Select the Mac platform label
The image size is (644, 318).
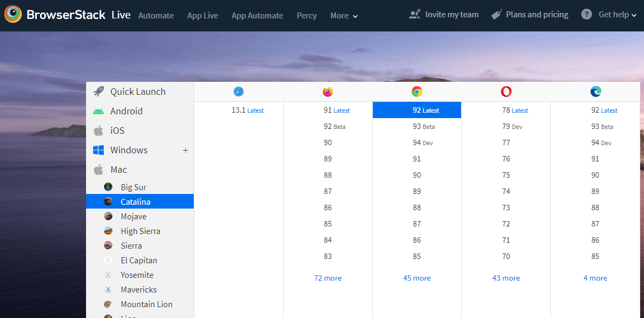tap(119, 170)
